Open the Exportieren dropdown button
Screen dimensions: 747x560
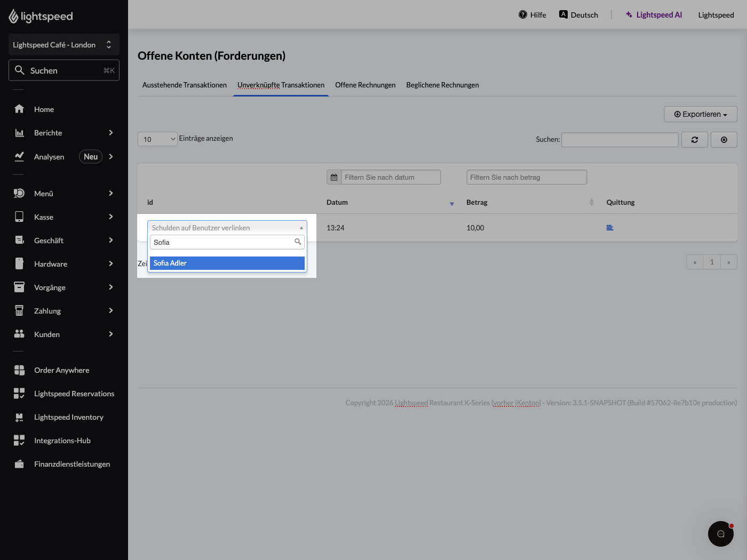click(x=701, y=114)
